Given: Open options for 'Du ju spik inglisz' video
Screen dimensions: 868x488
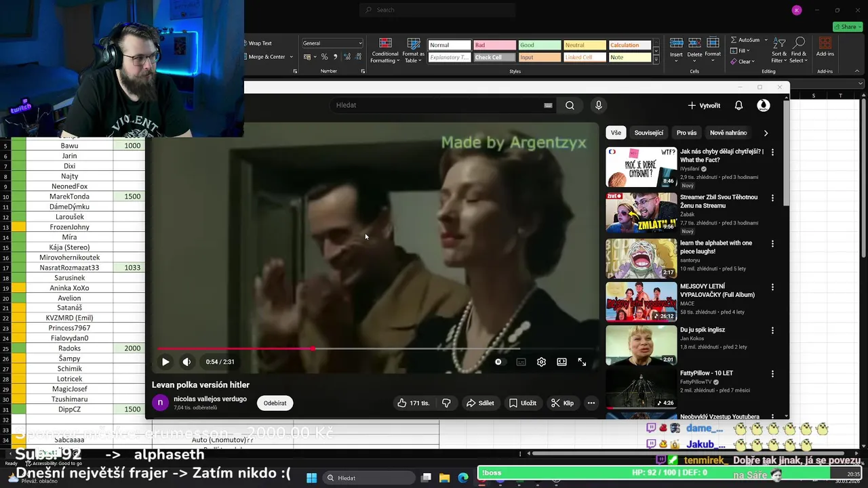Looking at the screenshot, I should click(772, 331).
